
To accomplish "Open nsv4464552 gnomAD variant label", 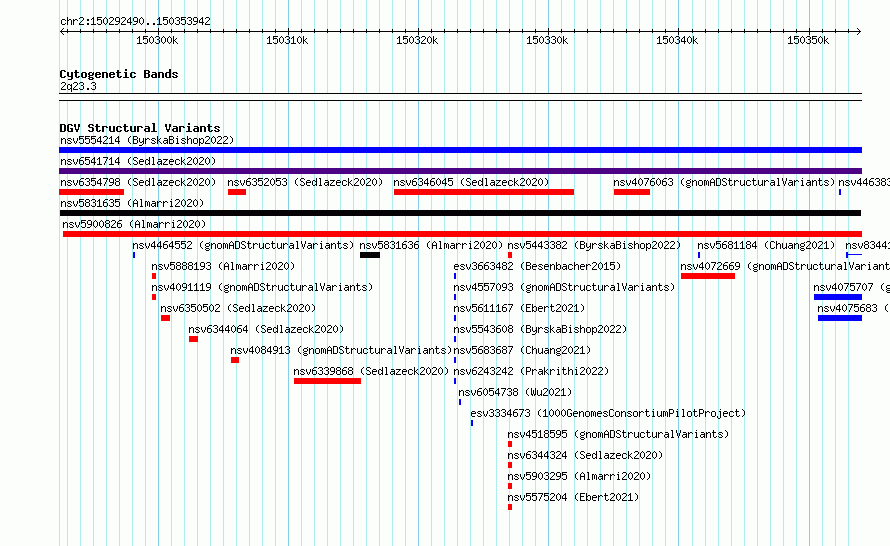I will [243, 245].
